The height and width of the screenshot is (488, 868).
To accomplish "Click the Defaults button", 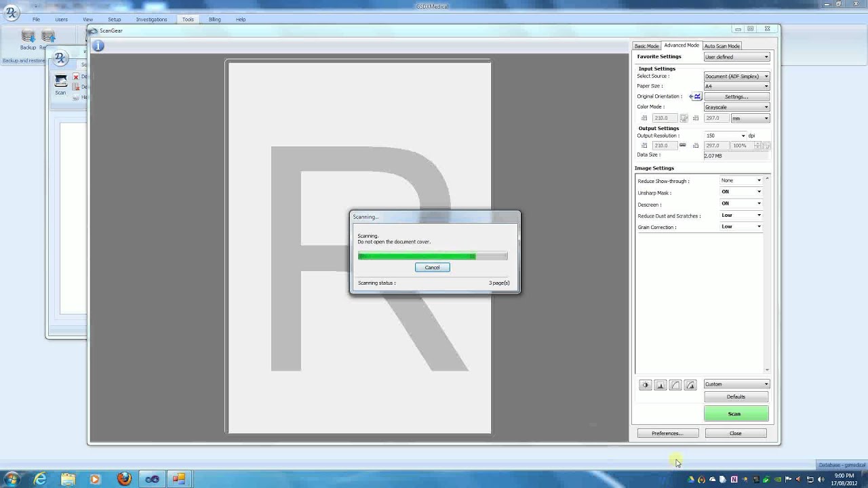I will [x=736, y=396].
